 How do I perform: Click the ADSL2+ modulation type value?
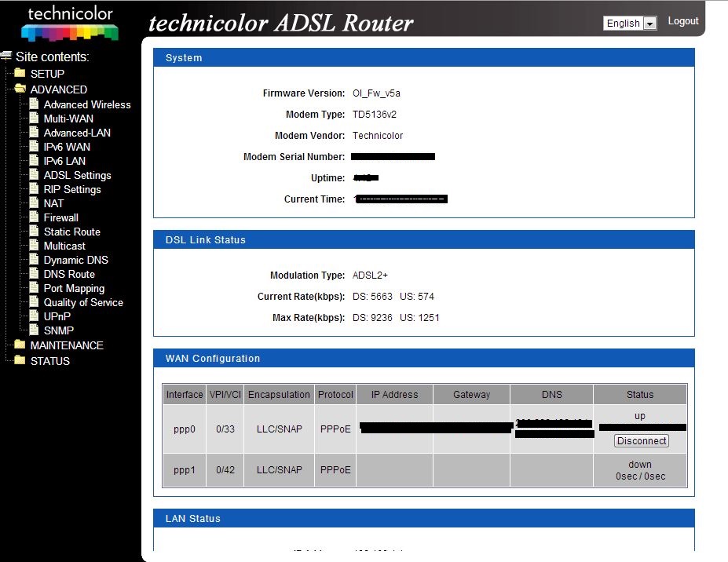370,276
